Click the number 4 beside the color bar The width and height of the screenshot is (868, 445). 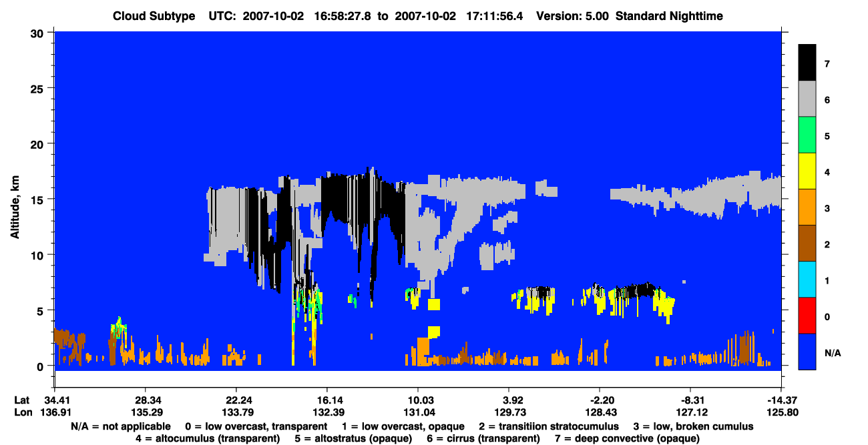coord(827,172)
